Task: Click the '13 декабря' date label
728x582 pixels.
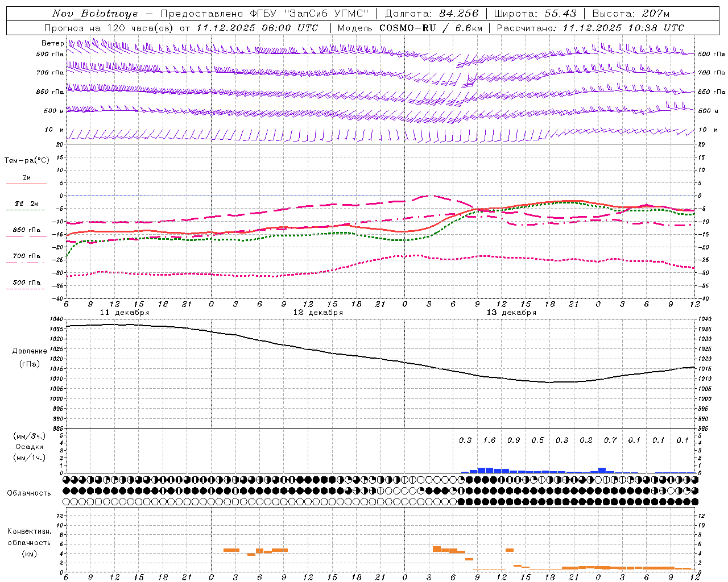Action: (511, 313)
